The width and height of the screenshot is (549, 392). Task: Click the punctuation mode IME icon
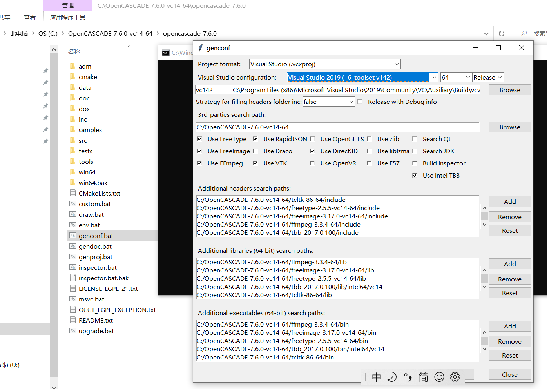point(408,377)
